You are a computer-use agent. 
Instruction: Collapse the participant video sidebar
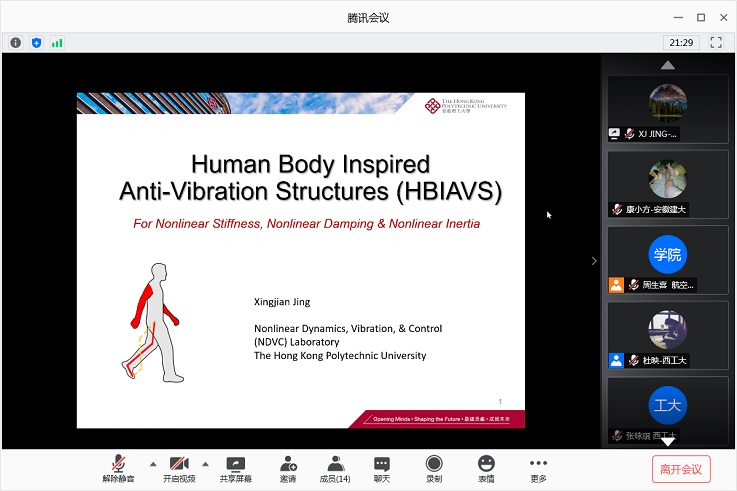594,260
